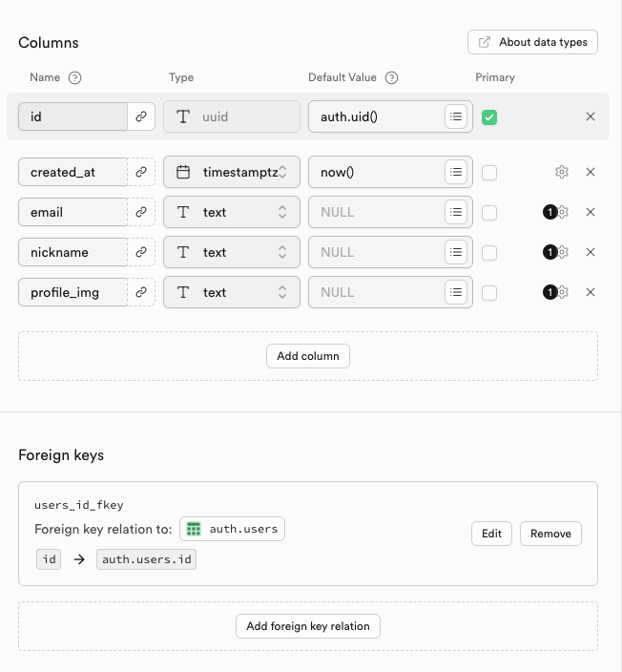The image size is (622, 672).
Task: Remove the nickname column with X icon
Action: tap(591, 252)
